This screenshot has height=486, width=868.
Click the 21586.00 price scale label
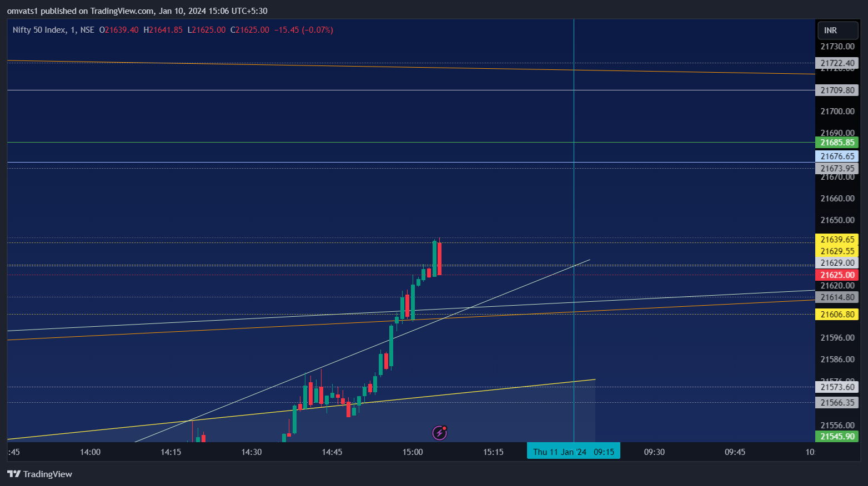837,360
